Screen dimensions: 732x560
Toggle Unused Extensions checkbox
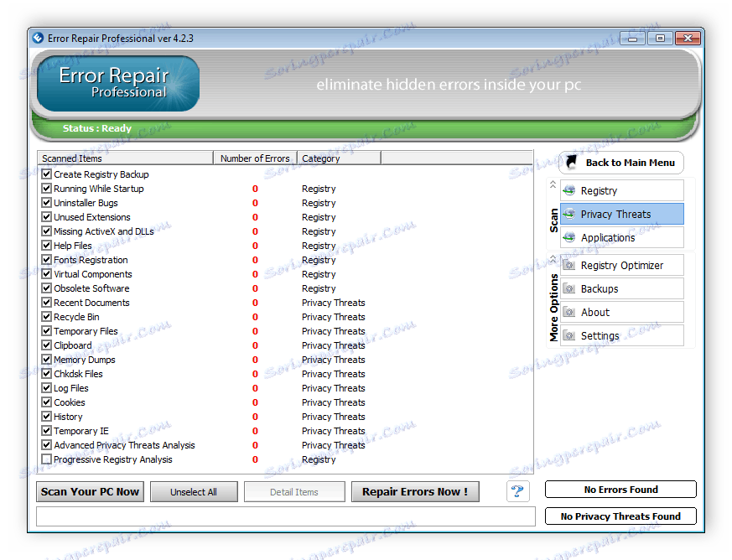[46, 217]
